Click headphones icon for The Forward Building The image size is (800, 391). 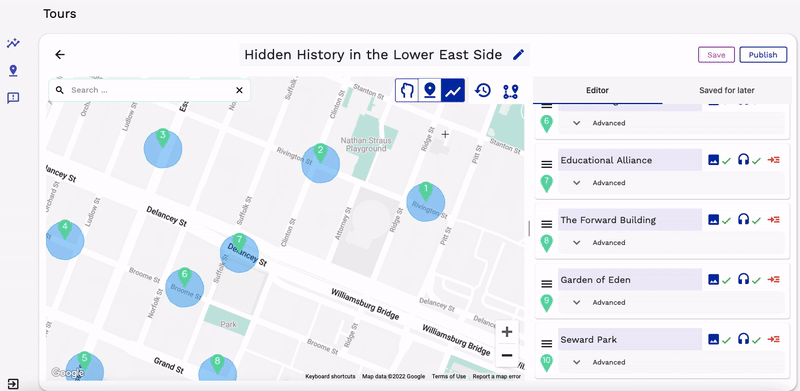click(743, 220)
